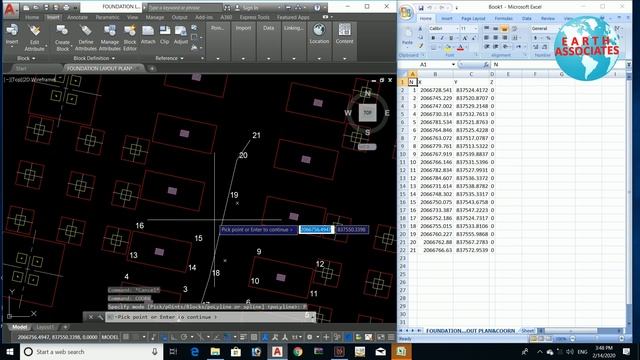Click the Content panel icon
640x360 pixels.
click(344, 33)
